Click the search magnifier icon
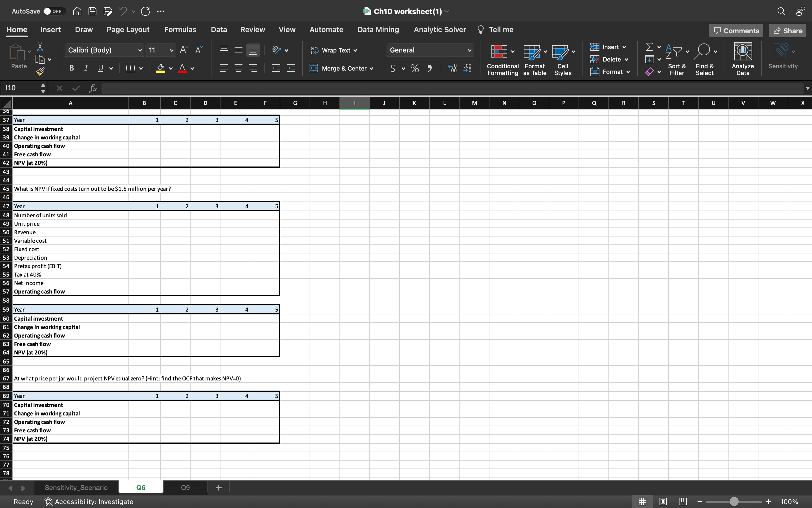 click(781, 11)
